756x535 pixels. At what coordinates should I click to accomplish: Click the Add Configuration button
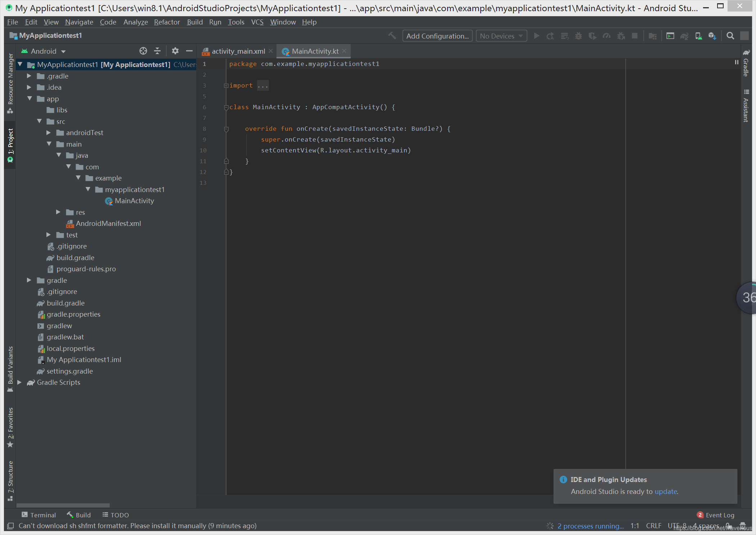437,36
